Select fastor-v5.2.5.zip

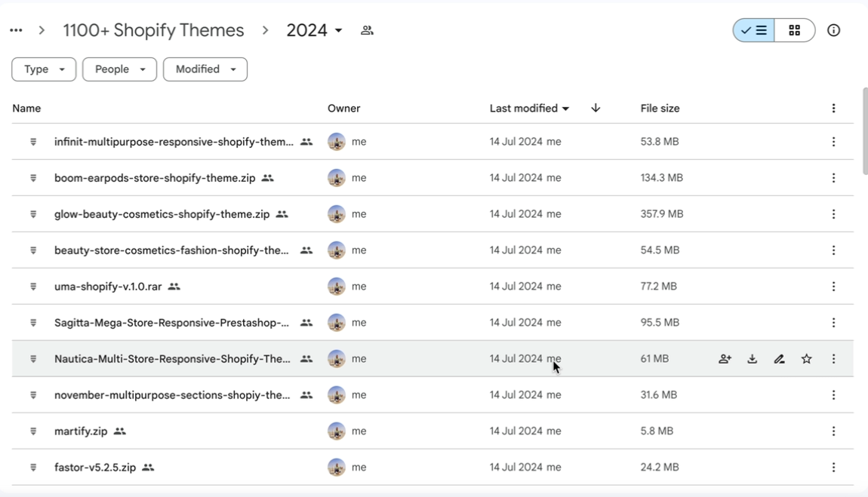pyautogui.click(x=432, y=468)
